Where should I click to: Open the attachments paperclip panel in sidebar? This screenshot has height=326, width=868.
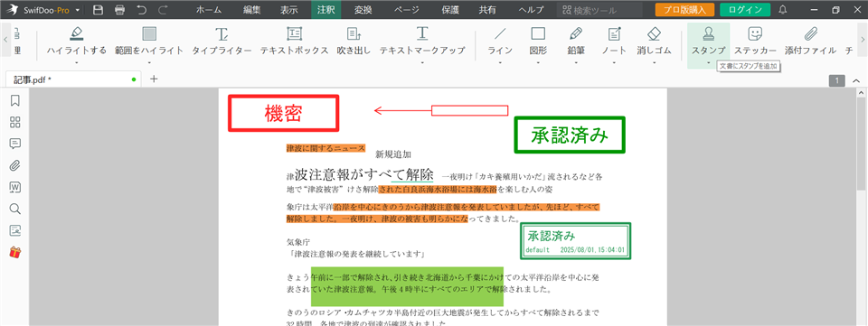click(15, 165)
